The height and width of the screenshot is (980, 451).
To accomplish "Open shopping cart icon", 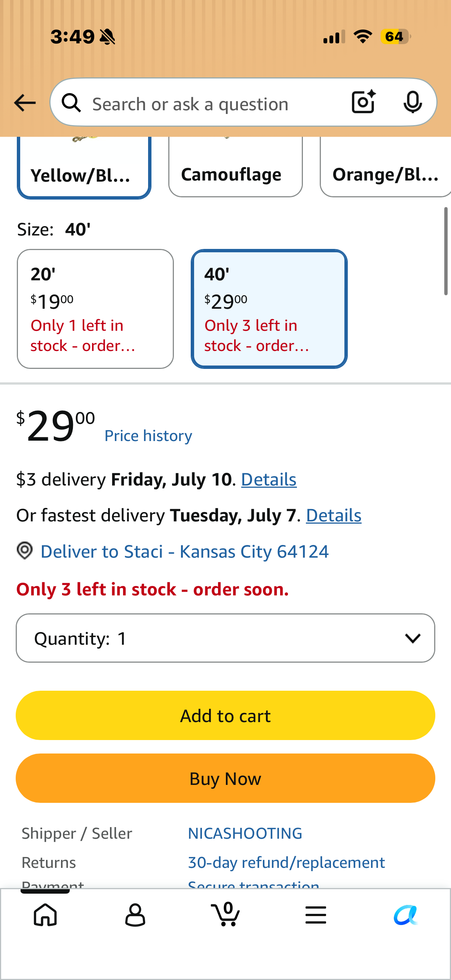I will tap(225, 914).
